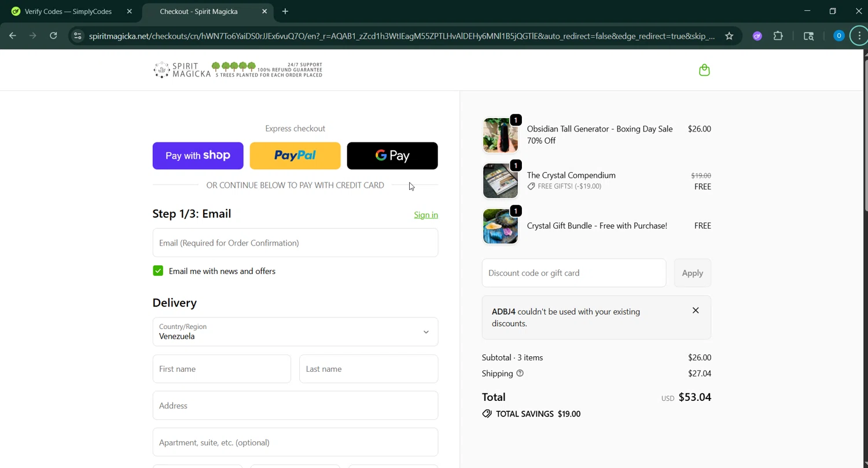Click the 'Subtotal · 3 items' label

tap(512, 357)
